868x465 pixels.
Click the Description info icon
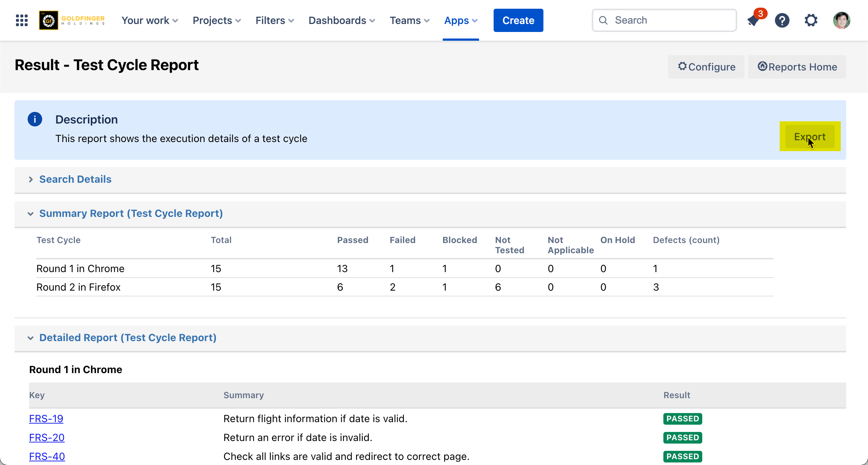pyautogui.click(x=35, y=120)
